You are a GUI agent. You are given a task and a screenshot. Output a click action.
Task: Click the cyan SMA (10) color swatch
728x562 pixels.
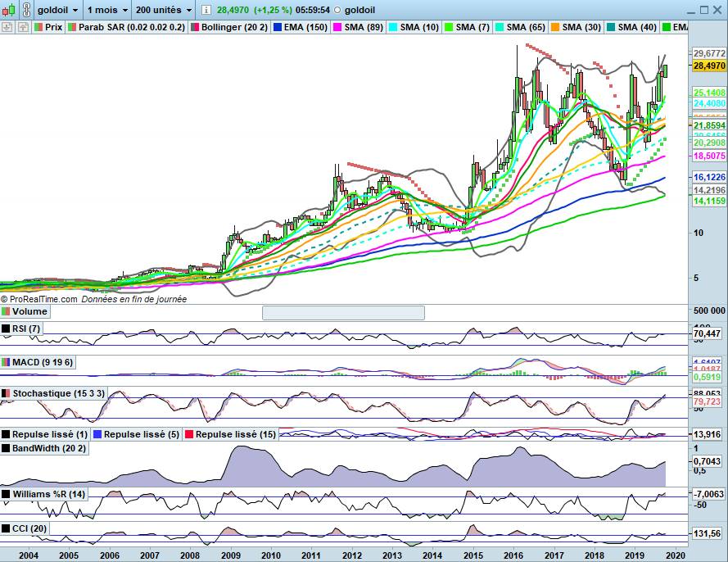tap(393, 27)
